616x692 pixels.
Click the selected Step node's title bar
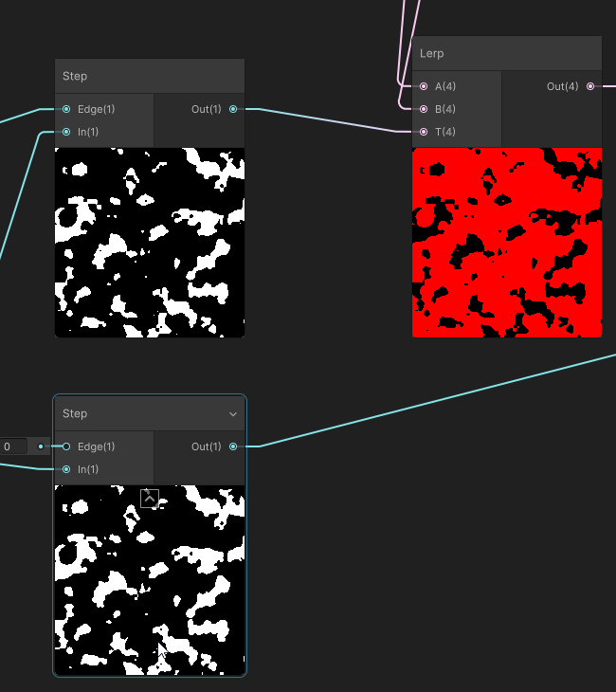pos(150,413)
